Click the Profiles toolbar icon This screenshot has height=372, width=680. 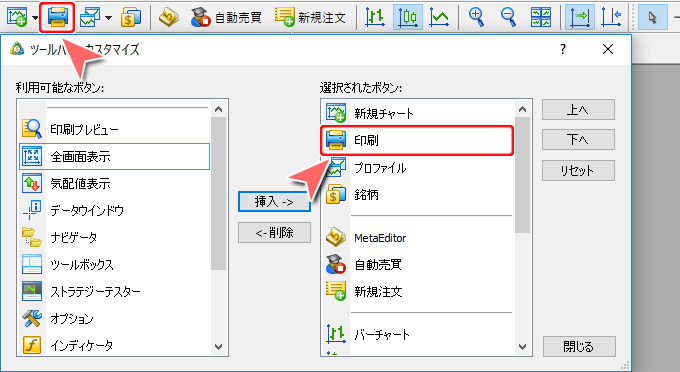(91, 17)
